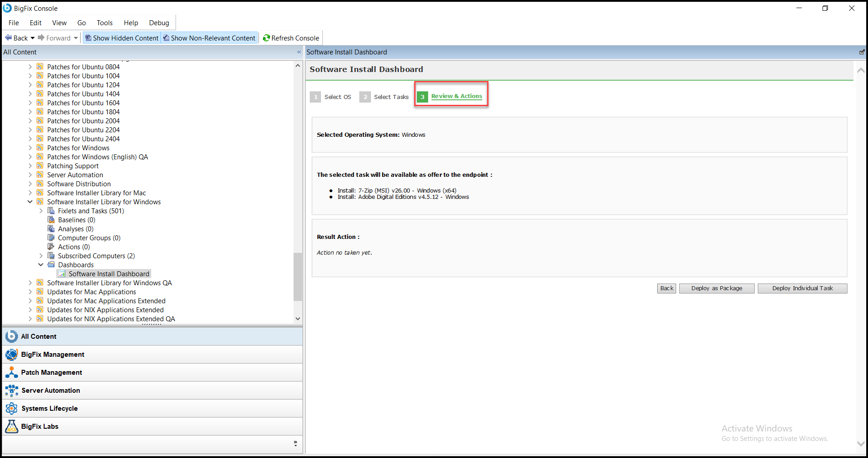This screenshot has width=868, height=458.
Task: Go to step 2 Select Tasks
Action: [x=384, y=97]
